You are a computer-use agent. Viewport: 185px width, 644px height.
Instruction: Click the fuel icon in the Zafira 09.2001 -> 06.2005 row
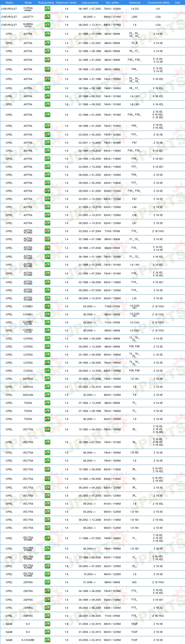[47, 616]
